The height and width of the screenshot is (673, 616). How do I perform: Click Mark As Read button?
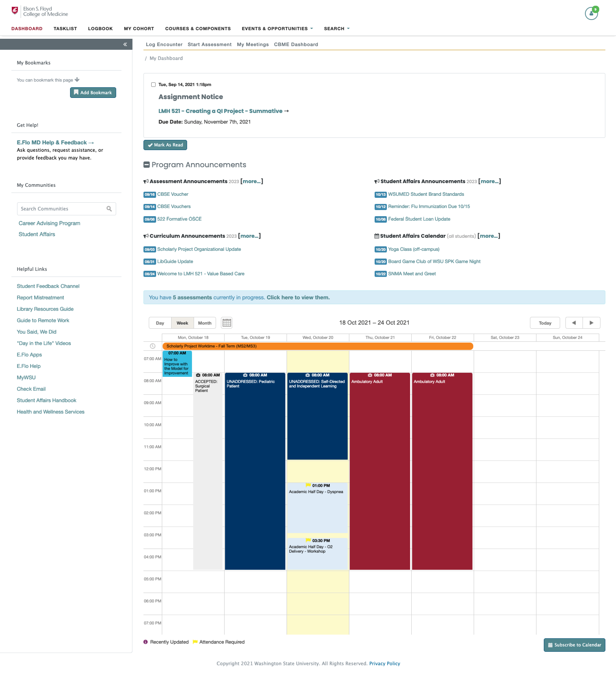click(165, 145)
